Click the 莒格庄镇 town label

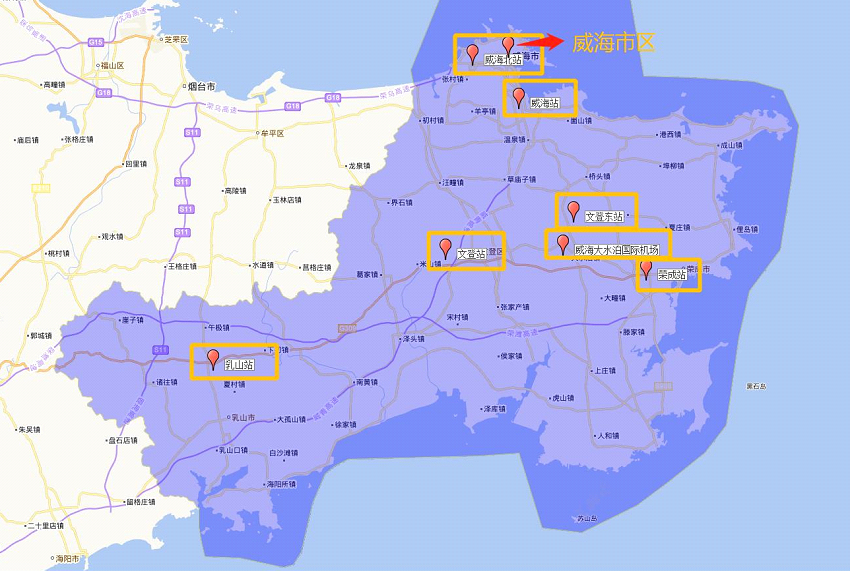pos(317,267)
